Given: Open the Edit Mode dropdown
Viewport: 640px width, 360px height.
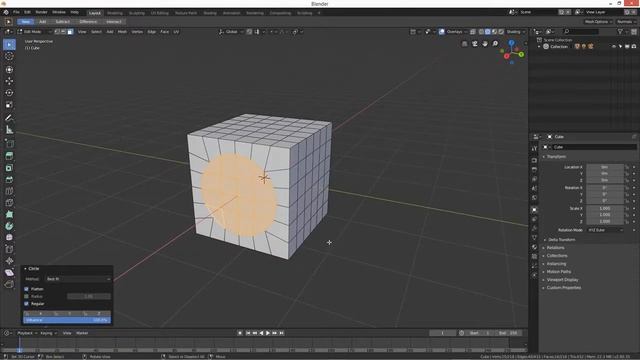Looking at the screenshot, I should pyautogui.click(x=35, y=31).
